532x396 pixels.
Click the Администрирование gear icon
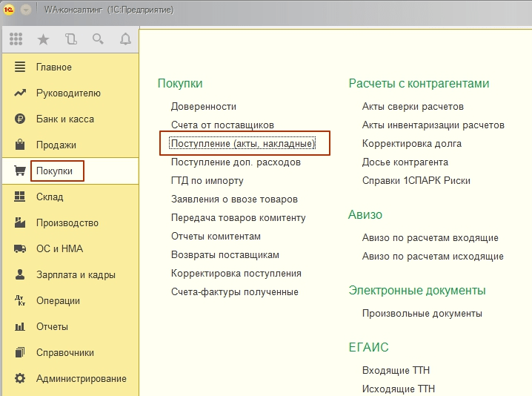[20, 379]
